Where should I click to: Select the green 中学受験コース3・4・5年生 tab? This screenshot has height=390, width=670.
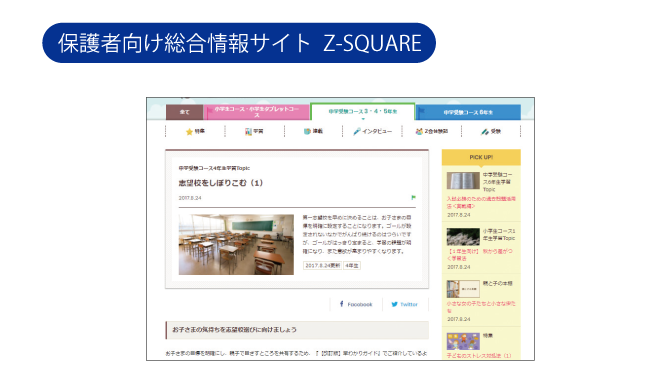click(362, 111)
